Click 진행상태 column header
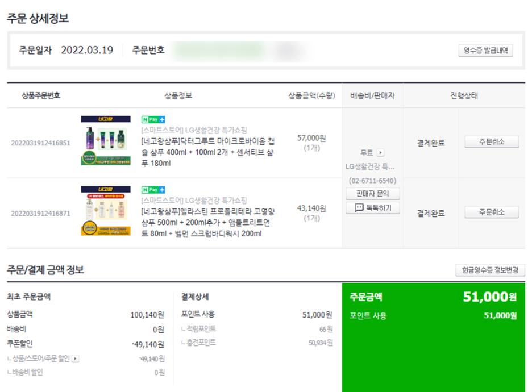The height and width of the screenshot is (392, 532). coord(464,95)
